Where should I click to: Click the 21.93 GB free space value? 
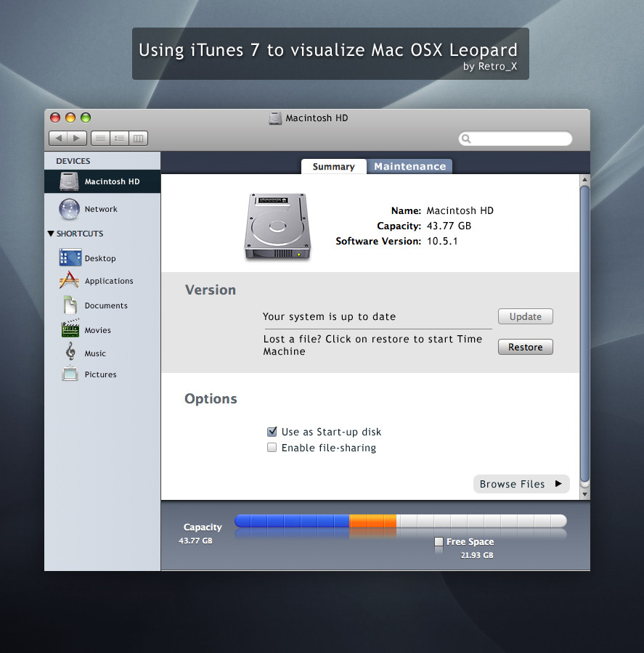[x=477, y=555]
